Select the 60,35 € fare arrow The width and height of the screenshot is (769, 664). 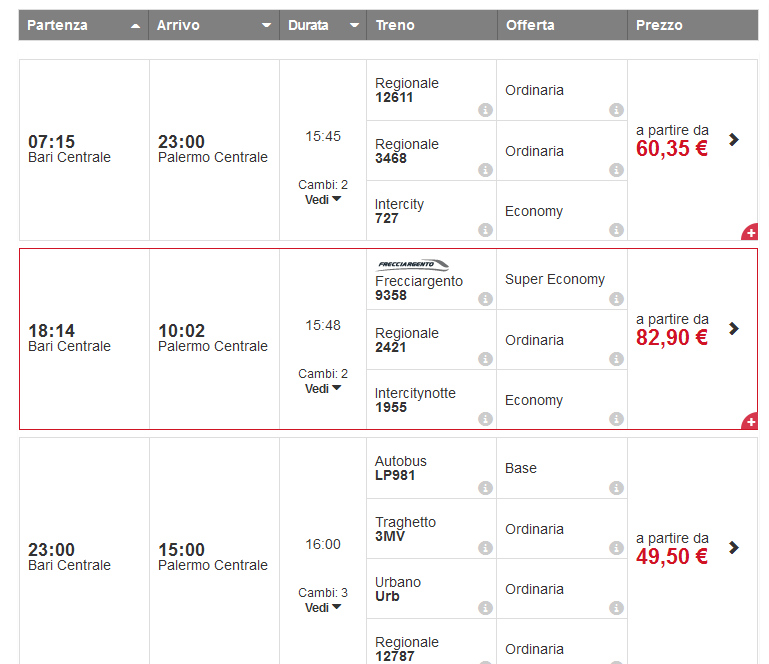pos(734,140)
